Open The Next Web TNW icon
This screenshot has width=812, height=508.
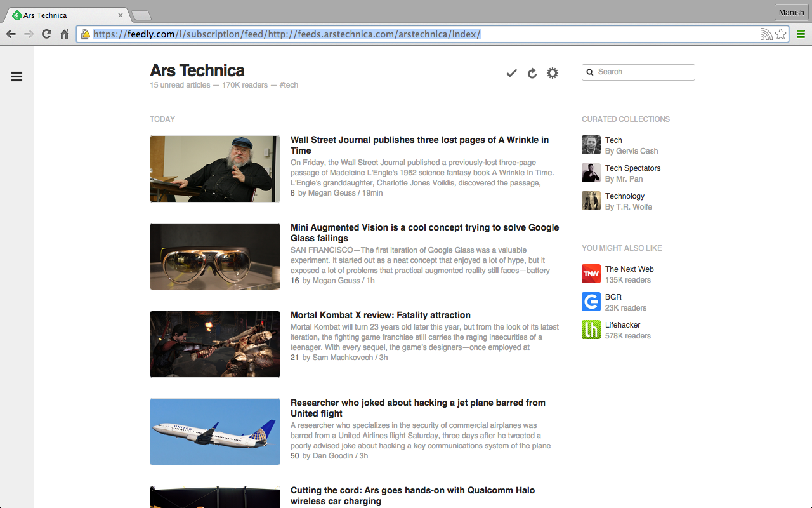tap(591, 274)
